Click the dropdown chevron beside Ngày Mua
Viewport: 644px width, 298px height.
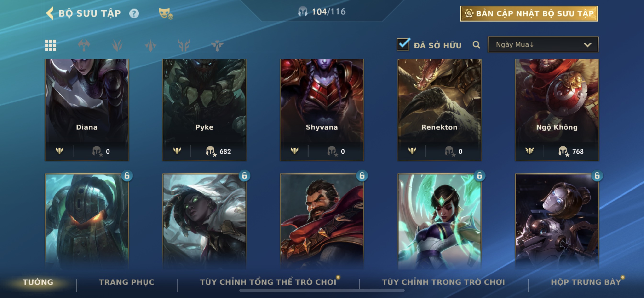(587, 45)
